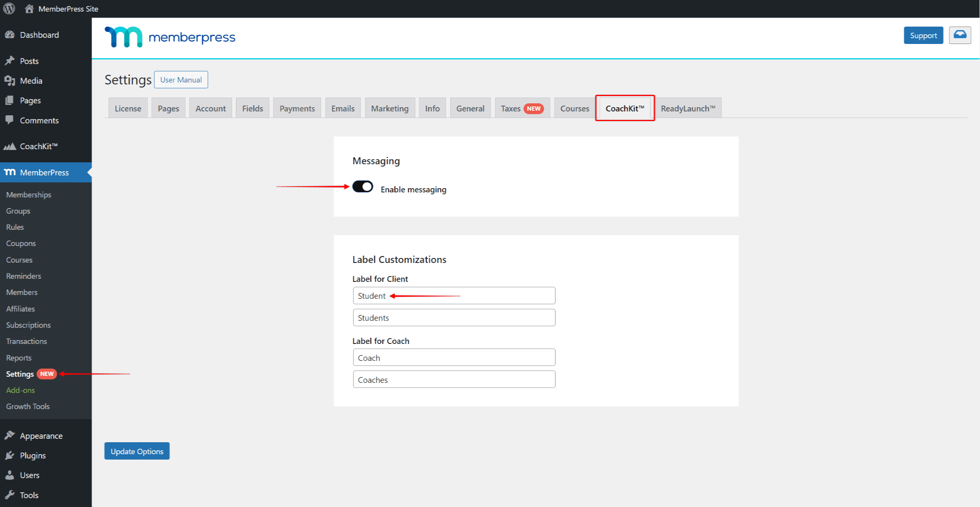Screen dimensions: 980x507
Task: Select the Dashboard gauge icon
Action: pos(10,35)
